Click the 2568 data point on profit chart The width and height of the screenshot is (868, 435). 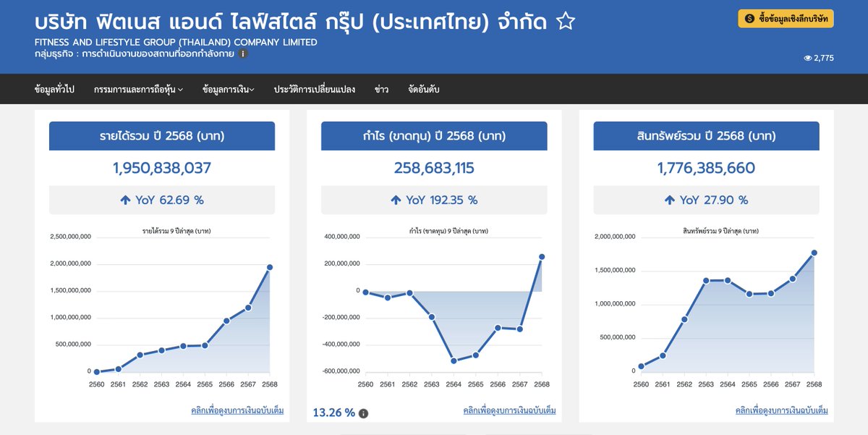(542, 256)
